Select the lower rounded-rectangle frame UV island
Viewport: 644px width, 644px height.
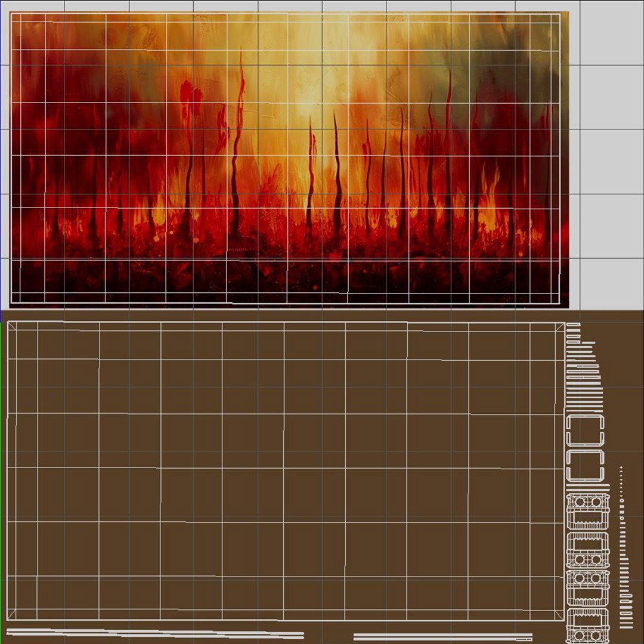pos(585,465)
